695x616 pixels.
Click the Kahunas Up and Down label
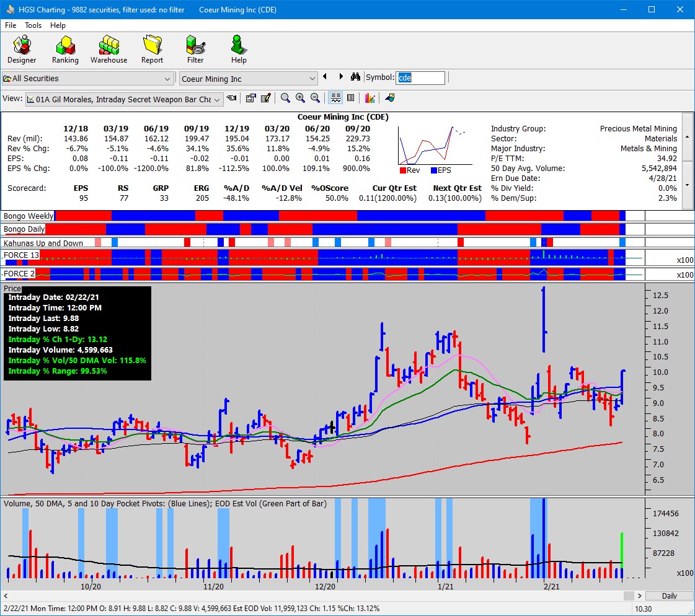tap(43, 243)
